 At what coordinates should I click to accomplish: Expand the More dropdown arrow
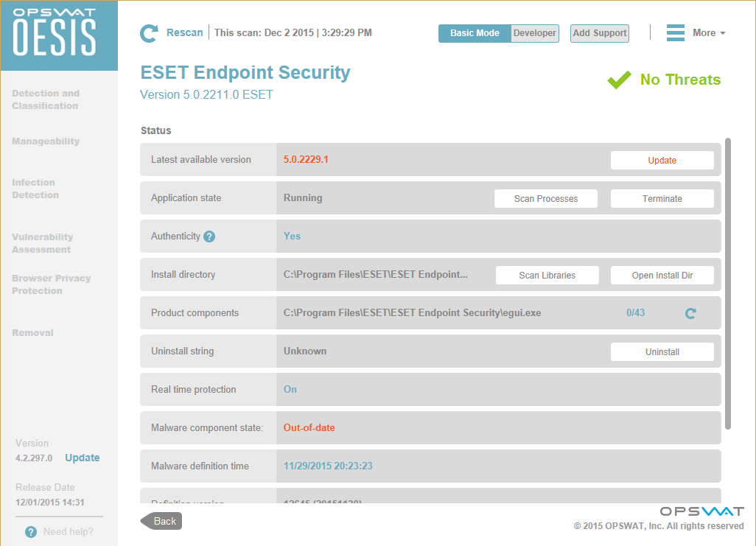click(723, 33)
